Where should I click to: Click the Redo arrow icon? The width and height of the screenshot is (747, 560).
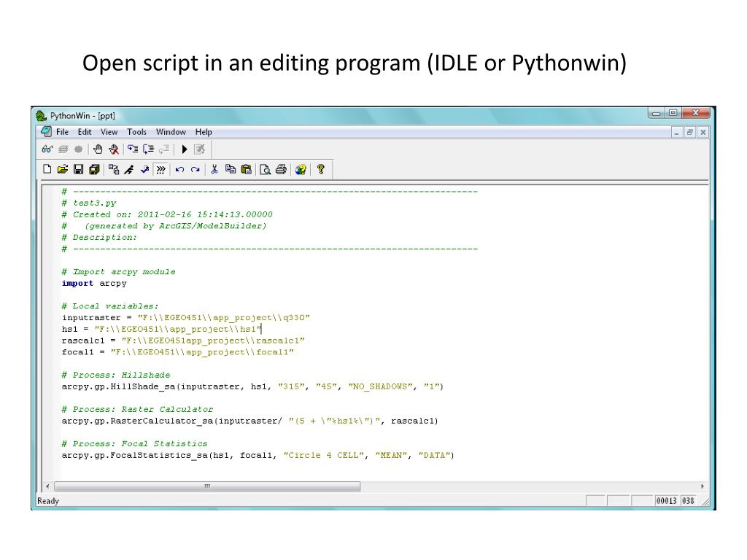tap(196, 169)
